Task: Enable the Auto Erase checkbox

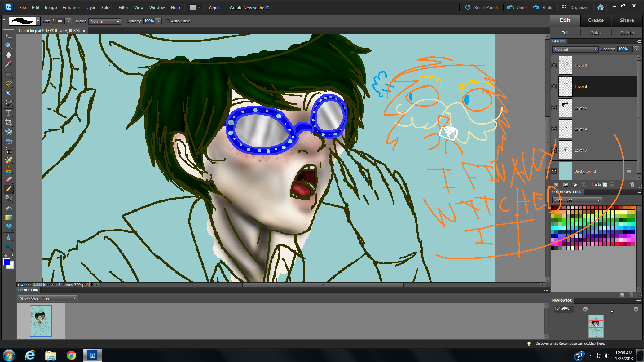Action: click(x=168, y=21)
